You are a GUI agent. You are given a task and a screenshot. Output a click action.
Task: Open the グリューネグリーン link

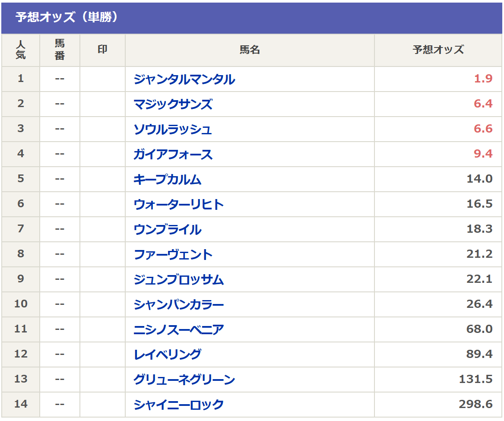pyautogui.click(x=184, y=380)
